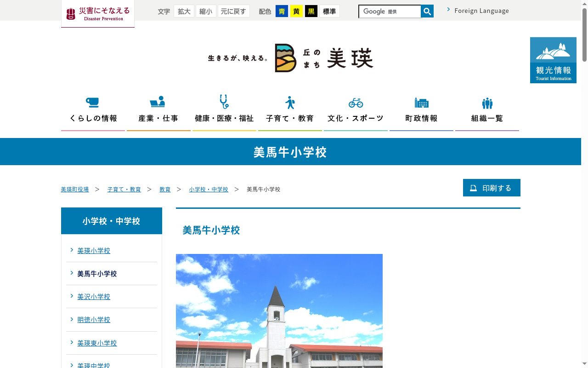The height and width of the screenshot is (368, 588).
Task: Click the search magnifier button
Action: click(x=427, y=11)
